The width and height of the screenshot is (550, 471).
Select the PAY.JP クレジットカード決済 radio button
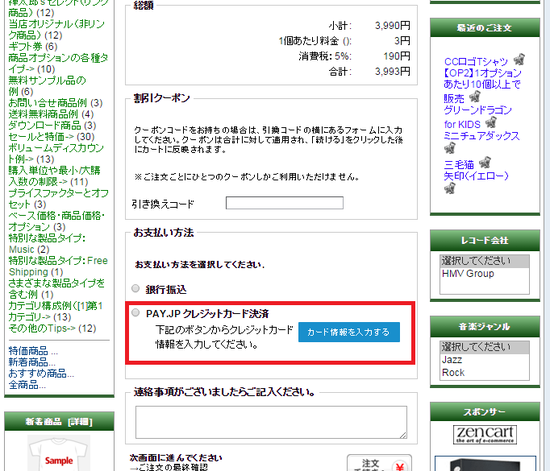[x=135, y=312]
